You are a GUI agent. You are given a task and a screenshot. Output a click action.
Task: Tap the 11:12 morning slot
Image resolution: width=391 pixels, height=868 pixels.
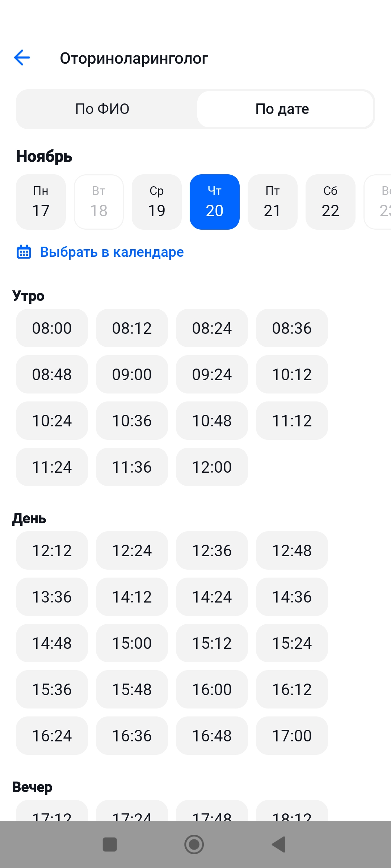(x=292, y=421)
